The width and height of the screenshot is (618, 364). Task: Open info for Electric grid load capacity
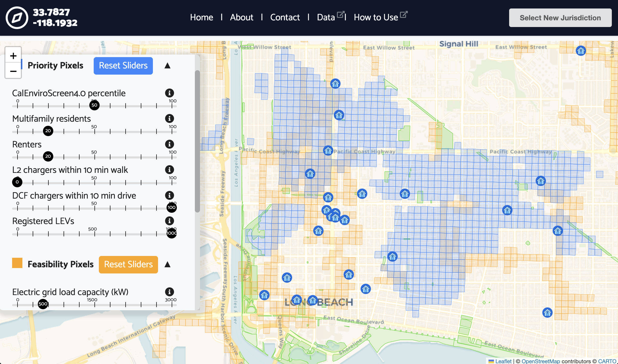[x=169, y=292]
